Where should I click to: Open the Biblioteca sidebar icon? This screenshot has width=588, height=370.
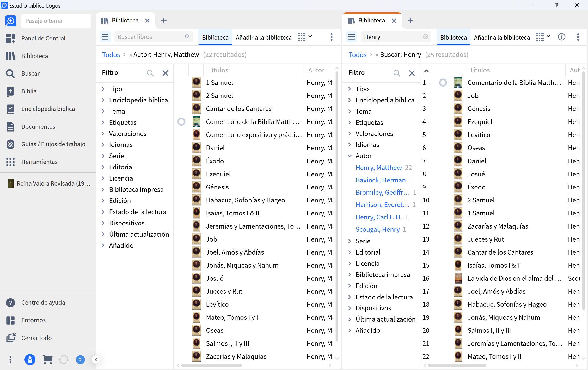(x=10, y=56)
